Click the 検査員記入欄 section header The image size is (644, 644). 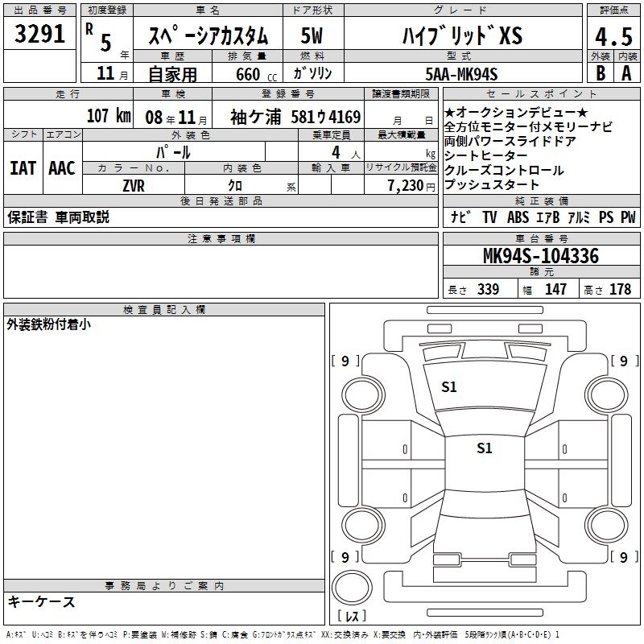pos(164,310)
